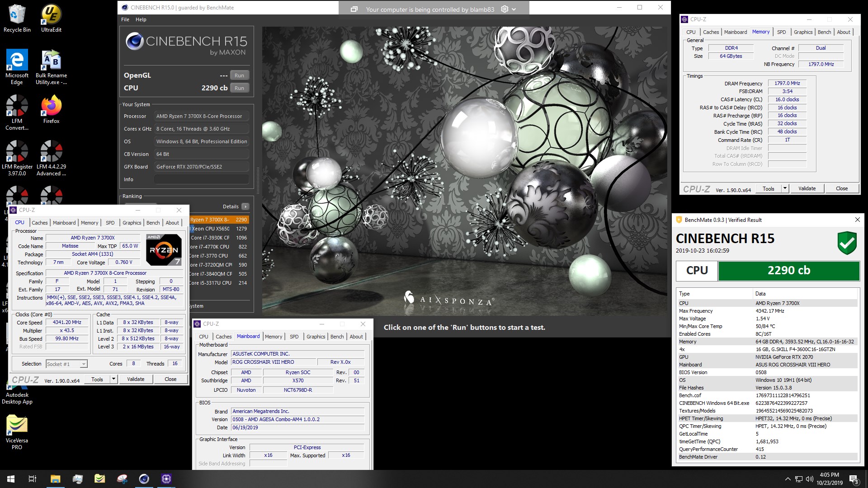Launch UltraEdit from the desktop

click(x=51, y=19)
